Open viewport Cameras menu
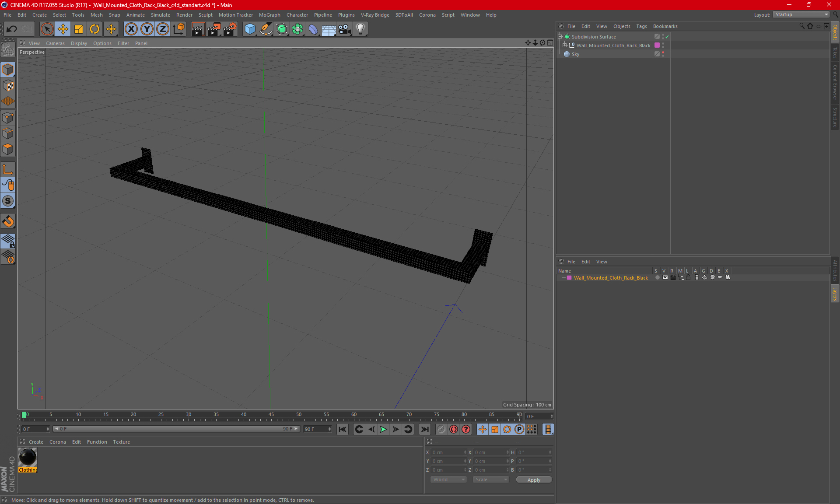Viewport: 840px width, 504px height. point(55,43)
